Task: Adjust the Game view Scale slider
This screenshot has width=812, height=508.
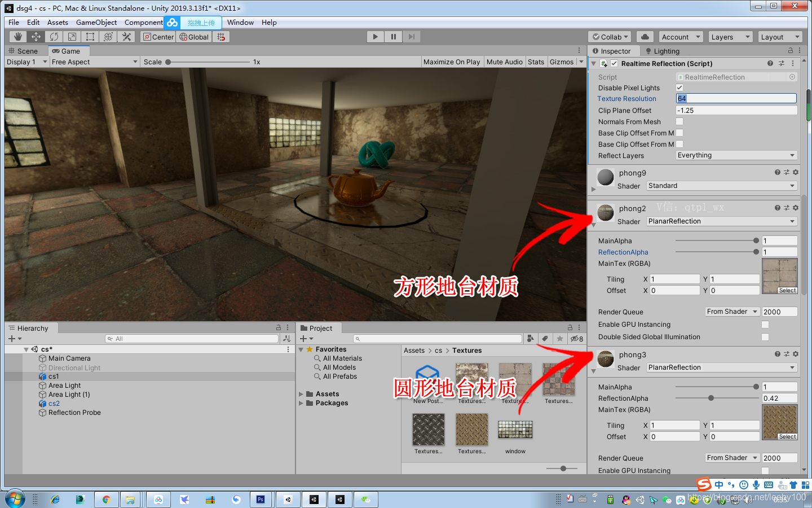Action: click(x=208, y=62)
